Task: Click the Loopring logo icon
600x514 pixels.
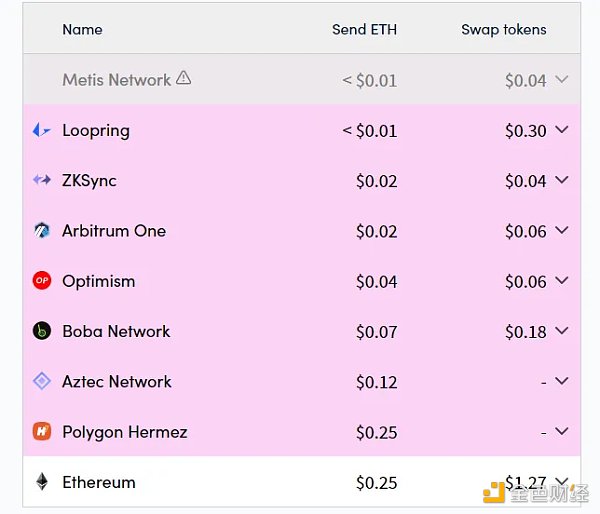Action: tap(41, 130)
